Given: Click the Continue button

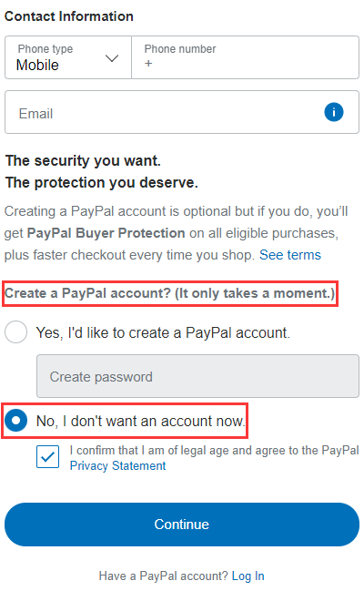Looking at the screenshot, I should [x=182, y=525].
